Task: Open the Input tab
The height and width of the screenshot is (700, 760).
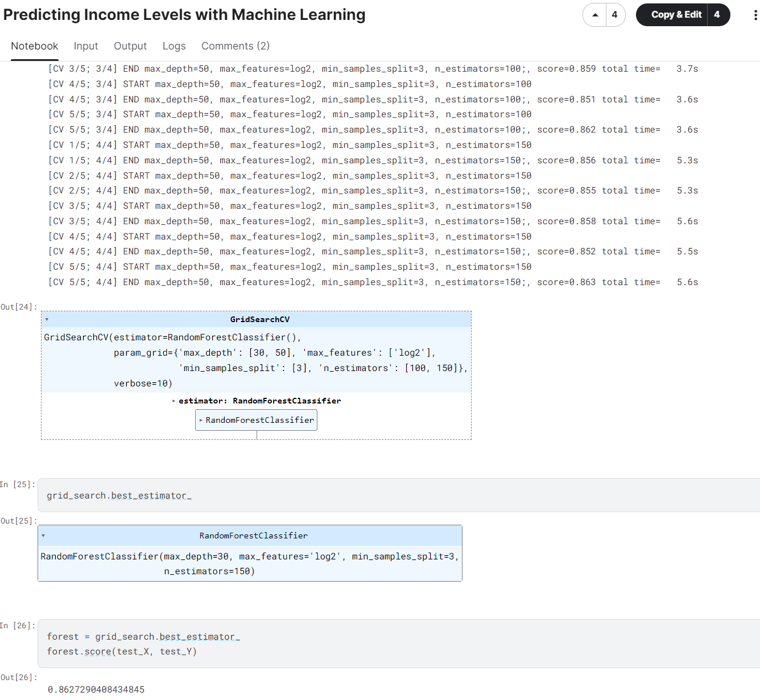Action: (x=86, y=46)
